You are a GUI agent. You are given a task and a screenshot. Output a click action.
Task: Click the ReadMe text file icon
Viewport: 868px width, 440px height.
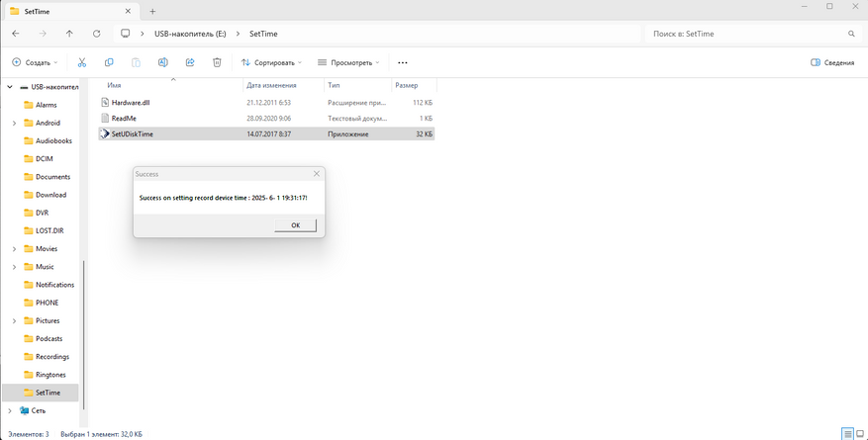pyautogui.click(x=106, y=118)
